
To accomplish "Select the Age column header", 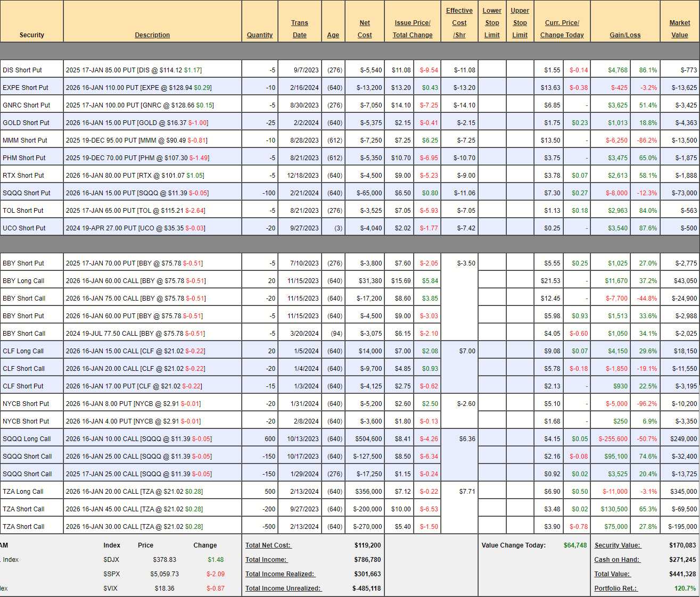I will click(333, 35).
